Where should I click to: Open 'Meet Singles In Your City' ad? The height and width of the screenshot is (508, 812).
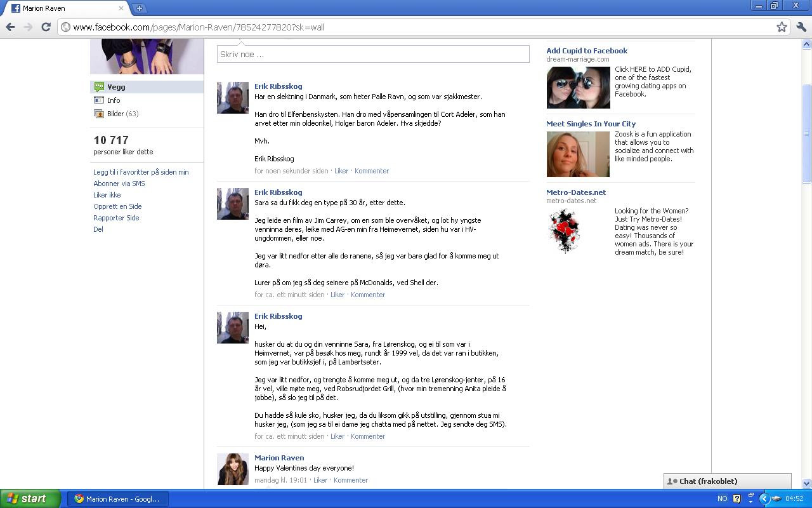[591, 124]
